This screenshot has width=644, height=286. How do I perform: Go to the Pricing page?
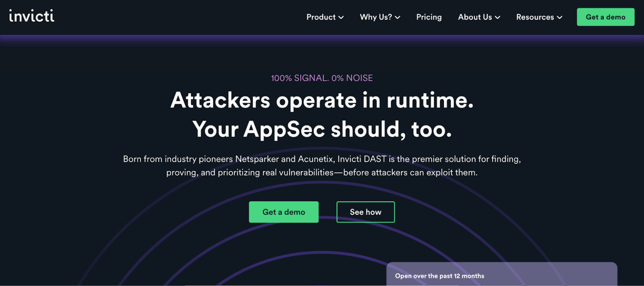pos(429,17)
